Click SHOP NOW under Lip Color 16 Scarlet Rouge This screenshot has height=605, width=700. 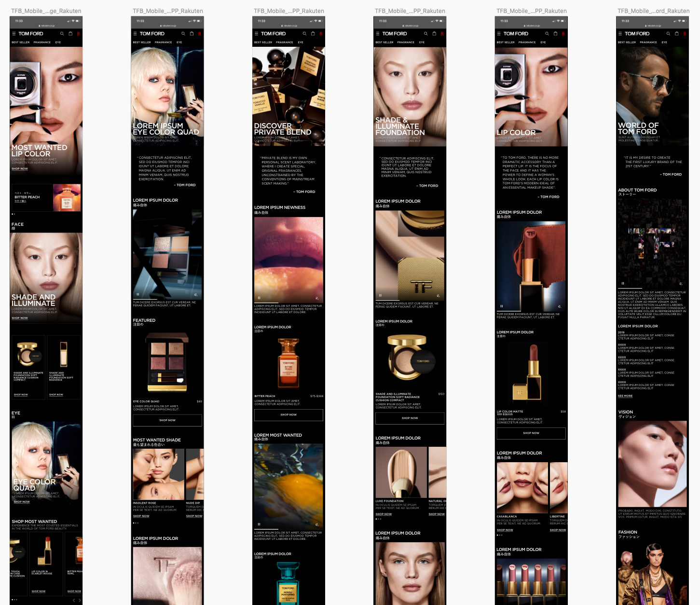click(x=39, y=591)
